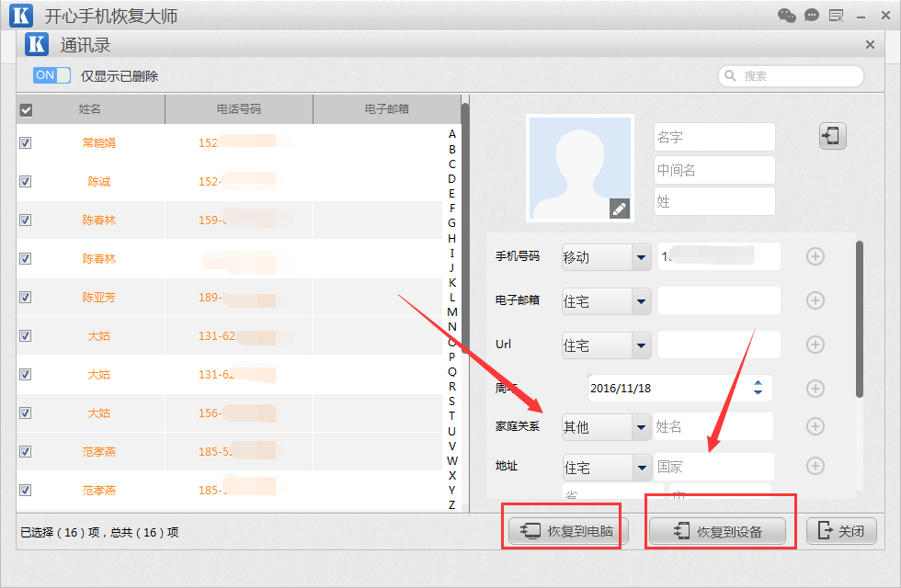Click the 国家 address input field

point(714,467)
